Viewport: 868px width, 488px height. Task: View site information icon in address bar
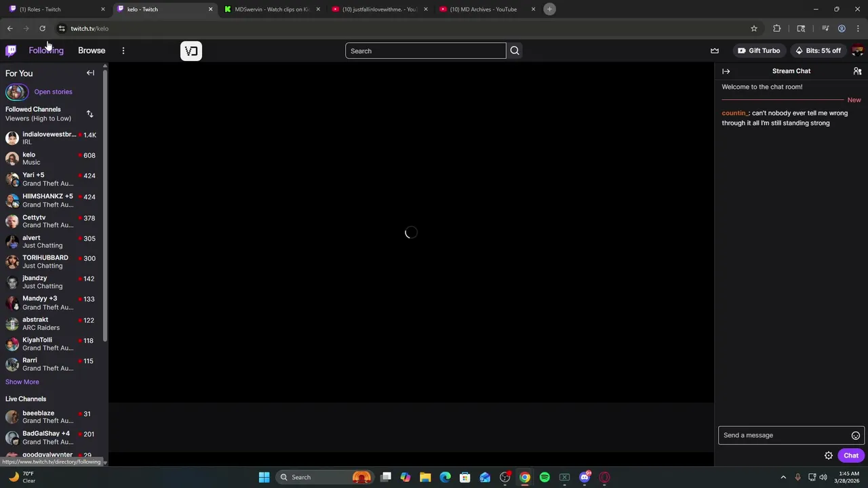coord(61,28)
